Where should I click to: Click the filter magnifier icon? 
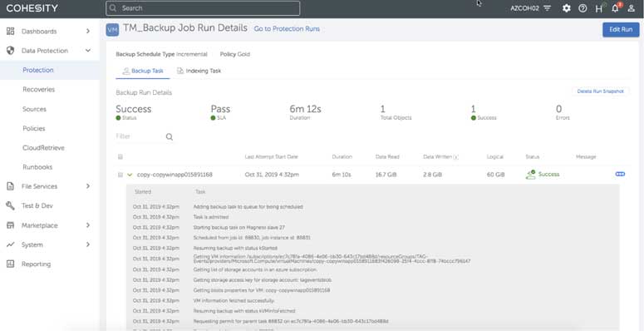tap(170, 137)
